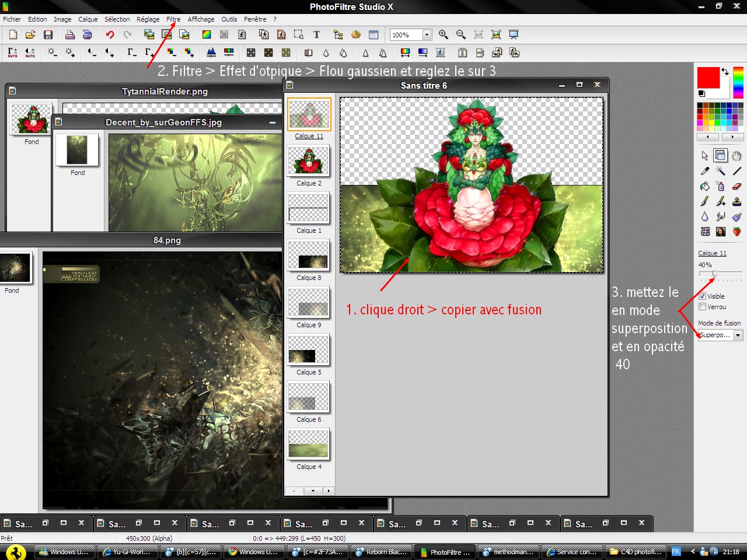The height and width of the screenshot is (560, 747).
Task: Select Calque 8 layer thumbnail
Action: pyautogui.click(x=309, y=255)
